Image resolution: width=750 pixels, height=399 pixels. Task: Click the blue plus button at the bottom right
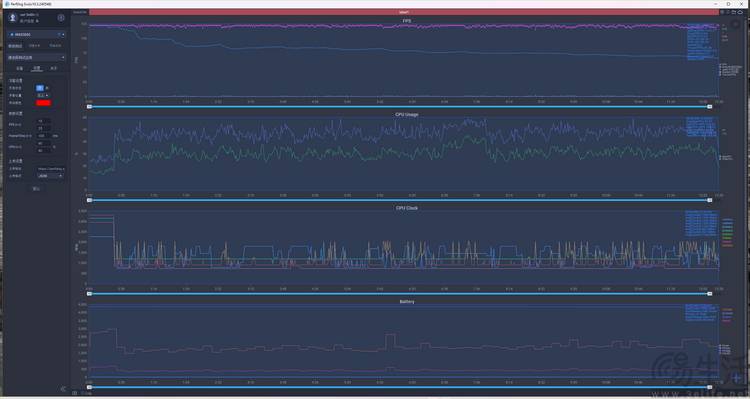pyautogui.click(x=737, y=377)
